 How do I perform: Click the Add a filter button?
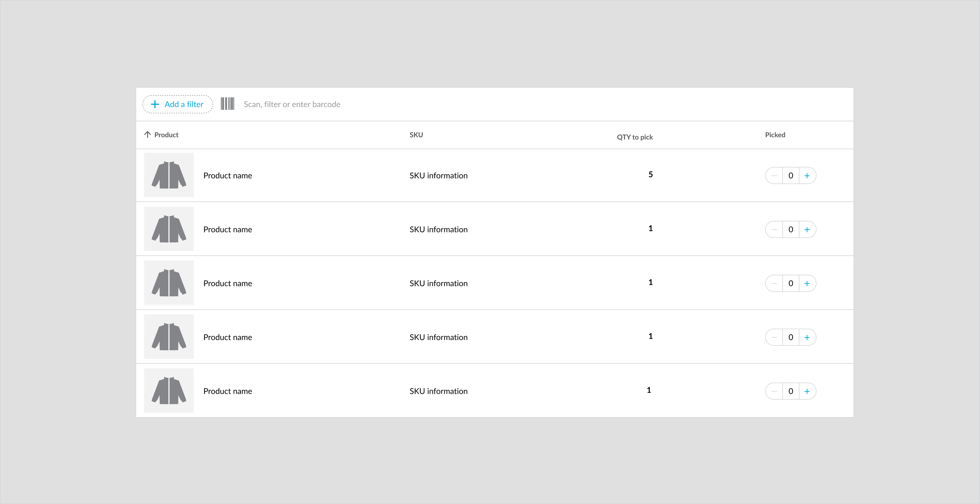coord(178,104)
